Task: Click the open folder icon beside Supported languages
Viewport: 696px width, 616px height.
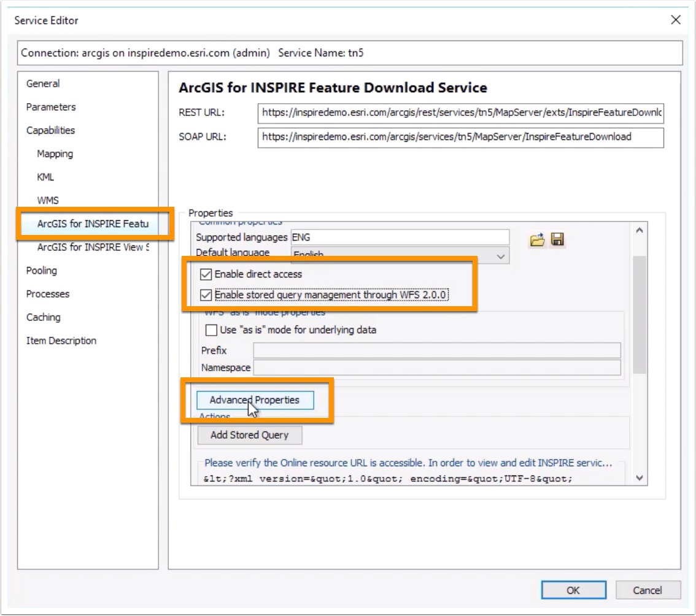Action: pyautogui.click(x=536, y=240)
